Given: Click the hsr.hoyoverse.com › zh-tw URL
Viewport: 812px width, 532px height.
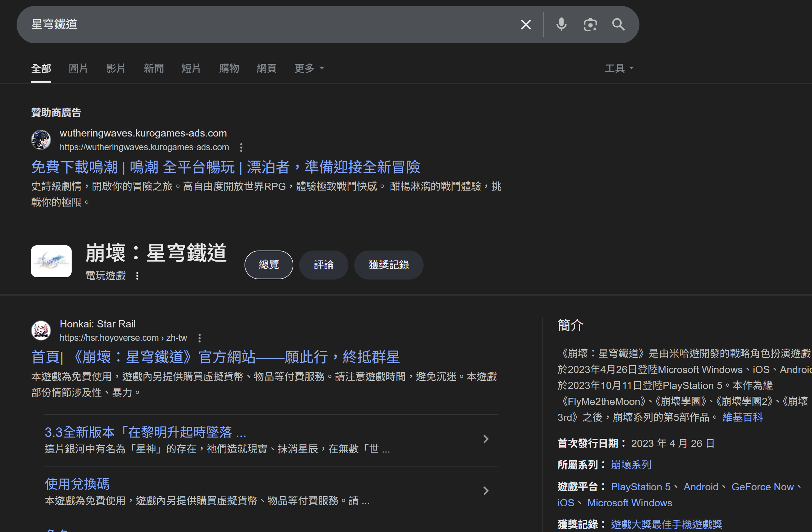Looking at the screenshot, I should (123, 338).
